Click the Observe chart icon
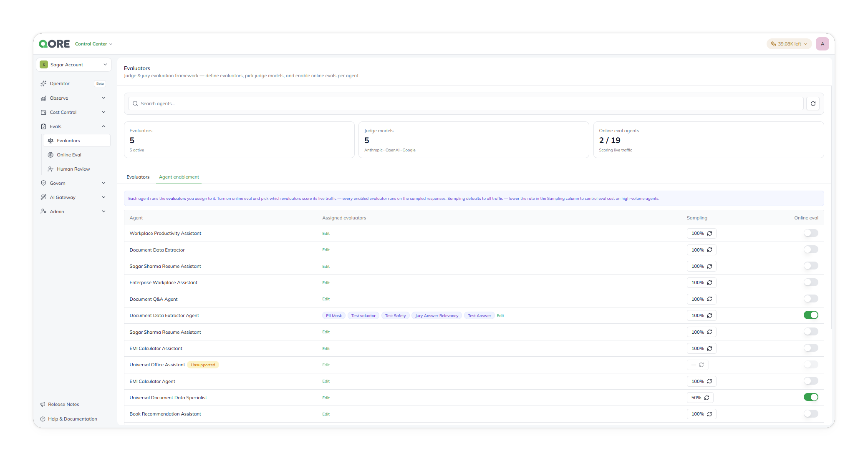Viewport: 868px width, 461px height. (x=43, y=98)
